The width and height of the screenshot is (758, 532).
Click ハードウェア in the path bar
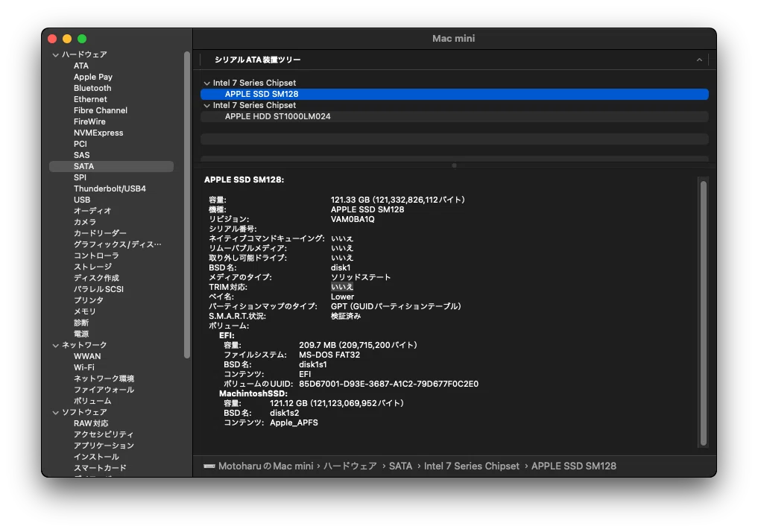point(350,466)
